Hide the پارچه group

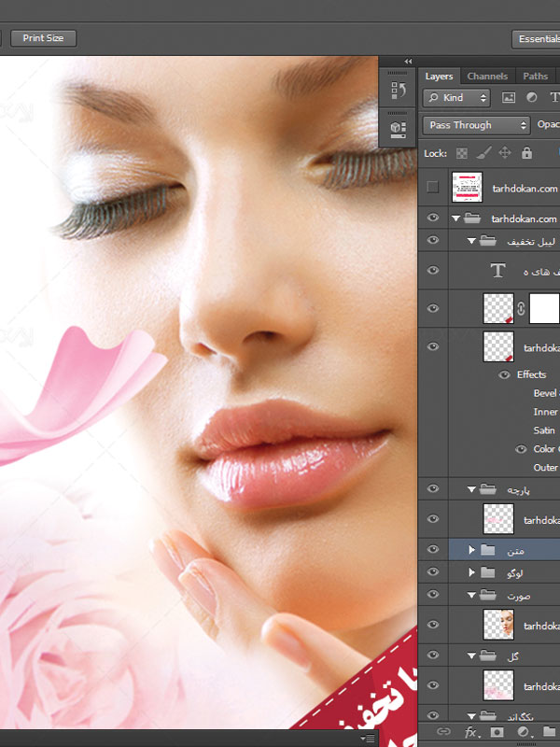pyautogui.click(x=432, y=488)
